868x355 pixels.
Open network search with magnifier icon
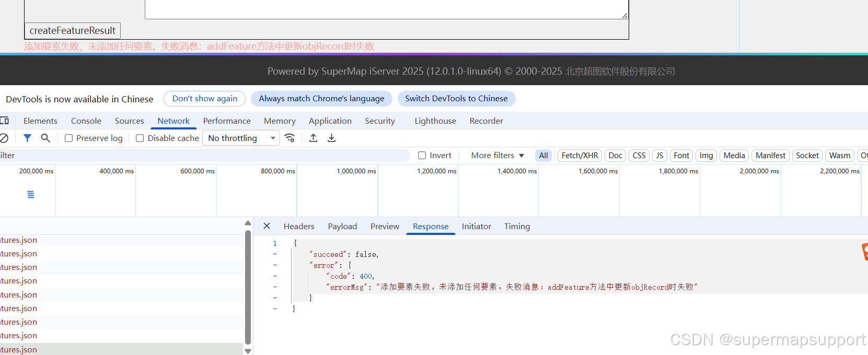coord(45,138)
